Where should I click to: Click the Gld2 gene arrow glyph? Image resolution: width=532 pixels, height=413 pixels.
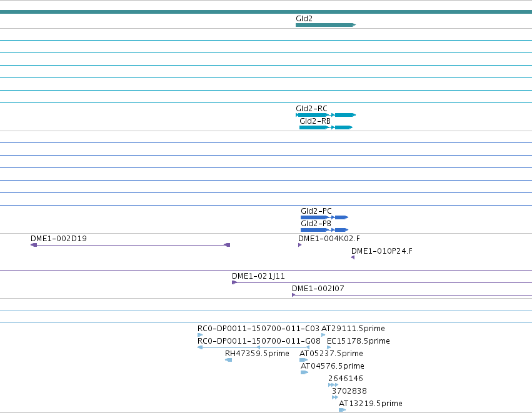(326, 25)
